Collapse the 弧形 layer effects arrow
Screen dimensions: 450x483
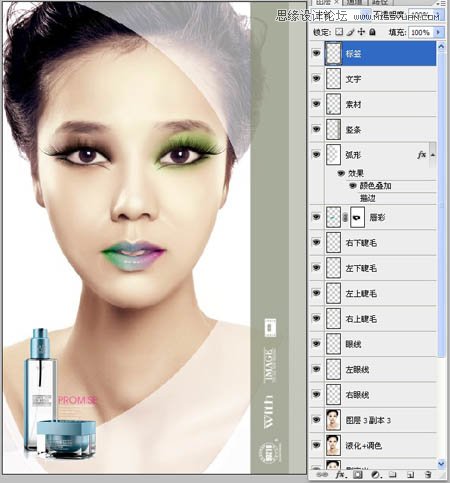click(433, 155)
